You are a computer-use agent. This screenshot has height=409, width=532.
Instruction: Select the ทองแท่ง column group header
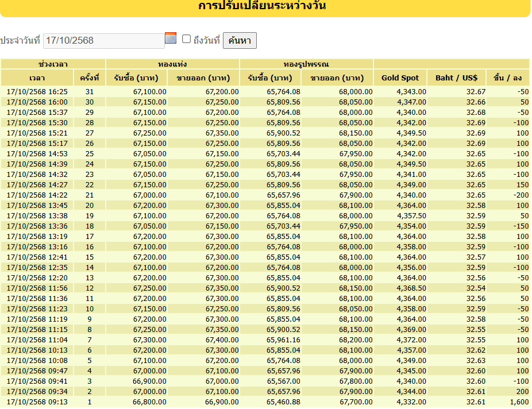pos(172,64)
